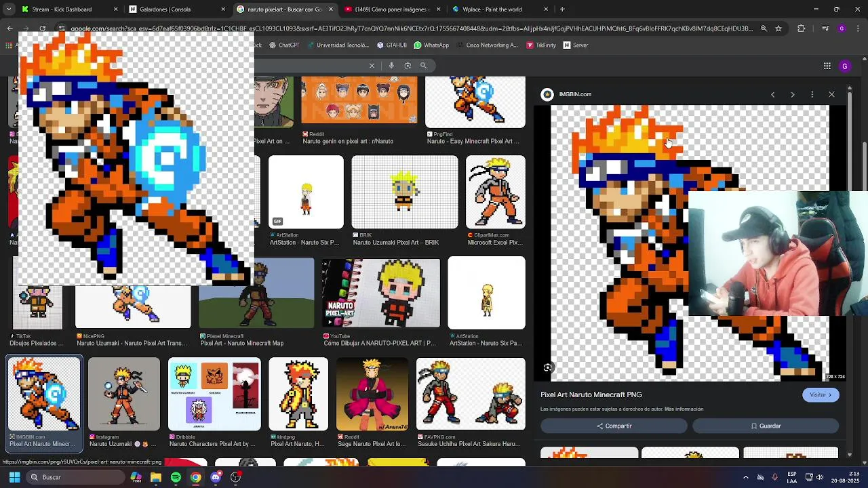The height and width of the screenshot is (488, 868).
Task: Show hidden system tray icons
Action: [745, 477]
